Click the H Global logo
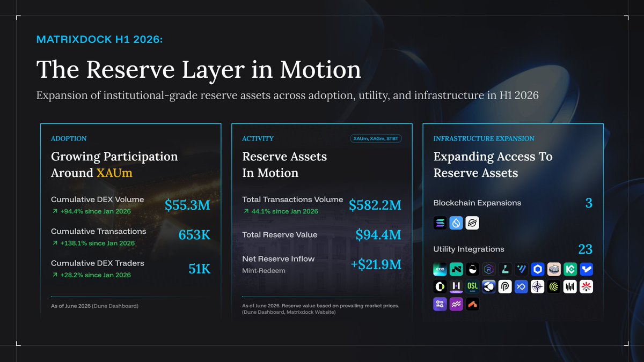The image size is (644, 362). point(456,287)
